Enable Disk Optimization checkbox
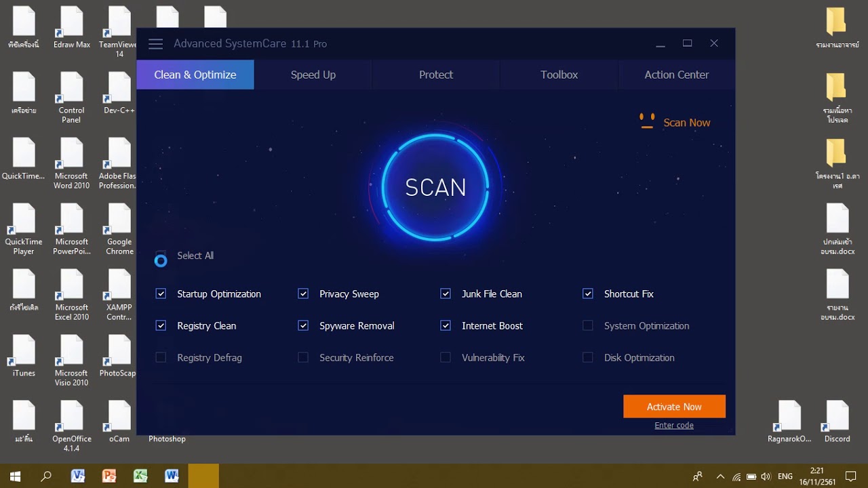 tap(588, 357)
